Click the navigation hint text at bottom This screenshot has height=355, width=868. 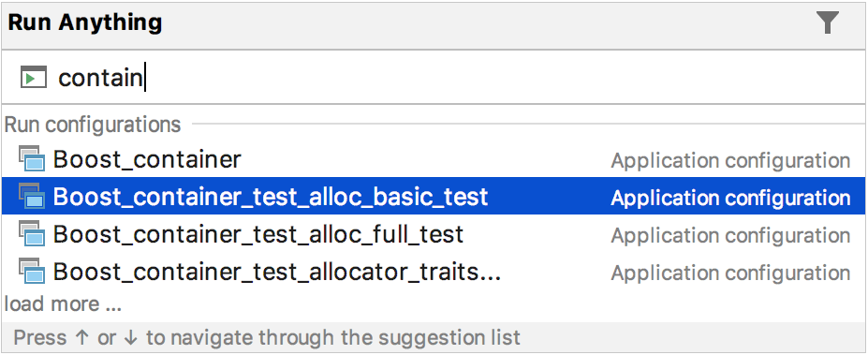(x=267, y=336)
